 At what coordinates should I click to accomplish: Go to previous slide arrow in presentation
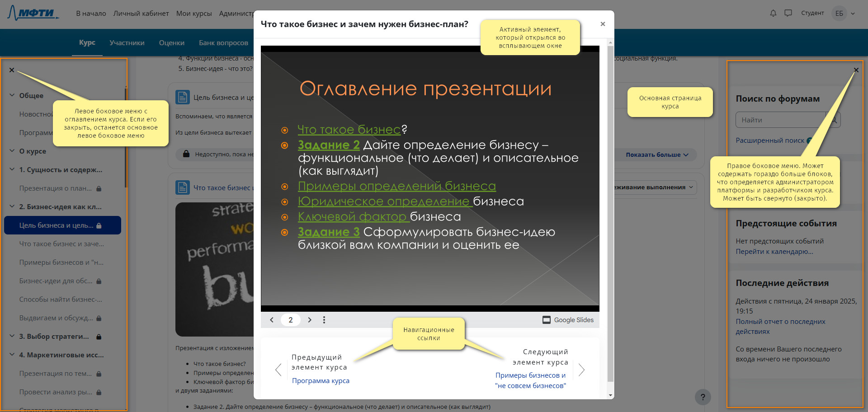[272, 320]
